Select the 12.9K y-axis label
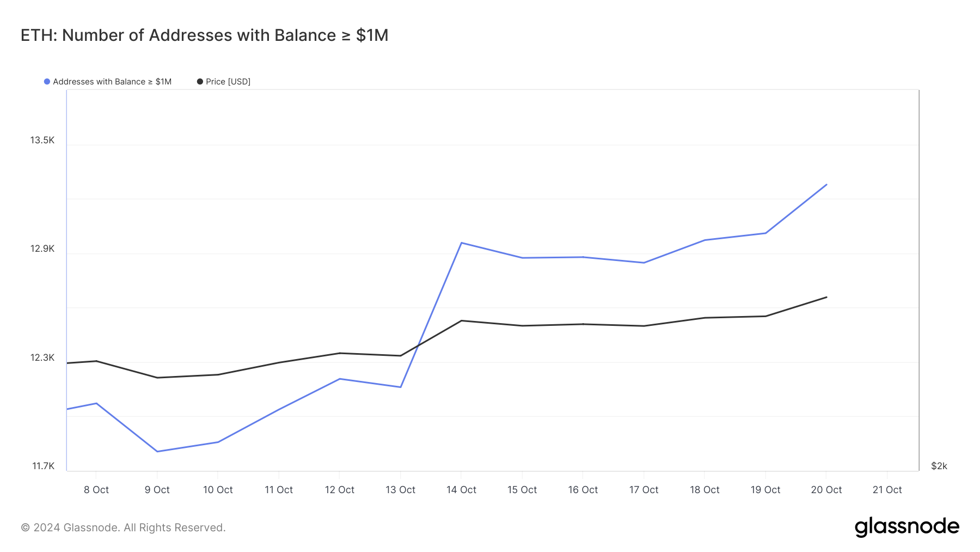 [42, 248]
